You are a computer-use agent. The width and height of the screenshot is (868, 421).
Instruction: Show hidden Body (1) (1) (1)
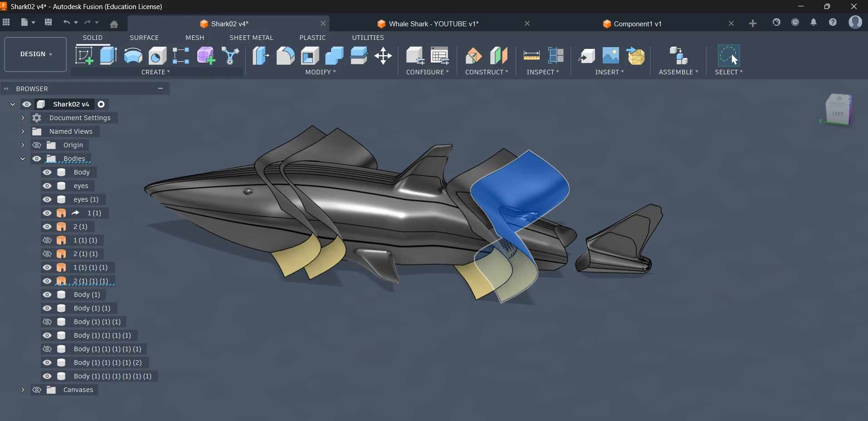[x=47, y=322]
